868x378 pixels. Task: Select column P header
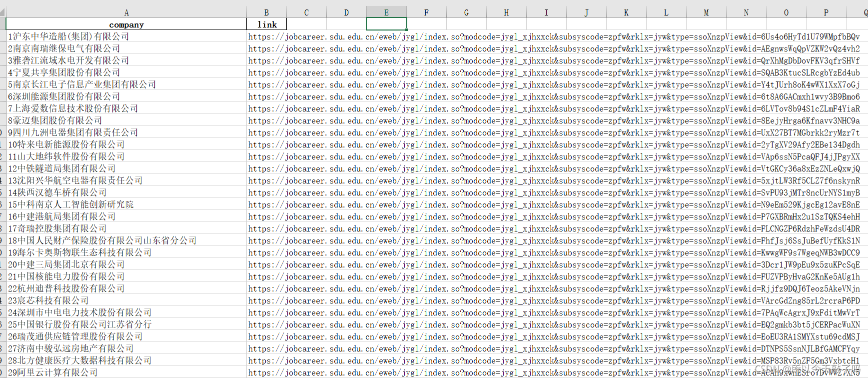(x=826, y=12)
